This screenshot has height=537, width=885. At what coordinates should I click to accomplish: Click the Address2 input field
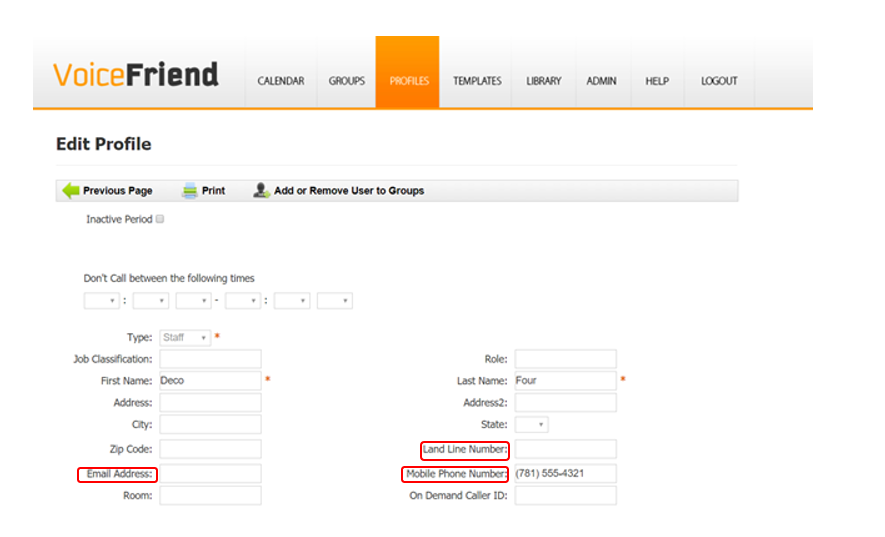566,403
